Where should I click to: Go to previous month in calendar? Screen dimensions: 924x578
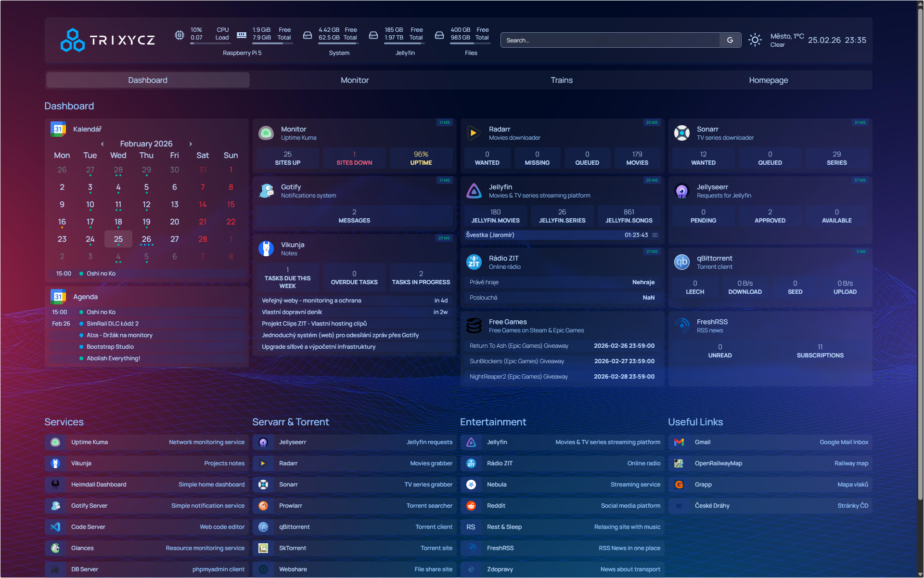103,144
